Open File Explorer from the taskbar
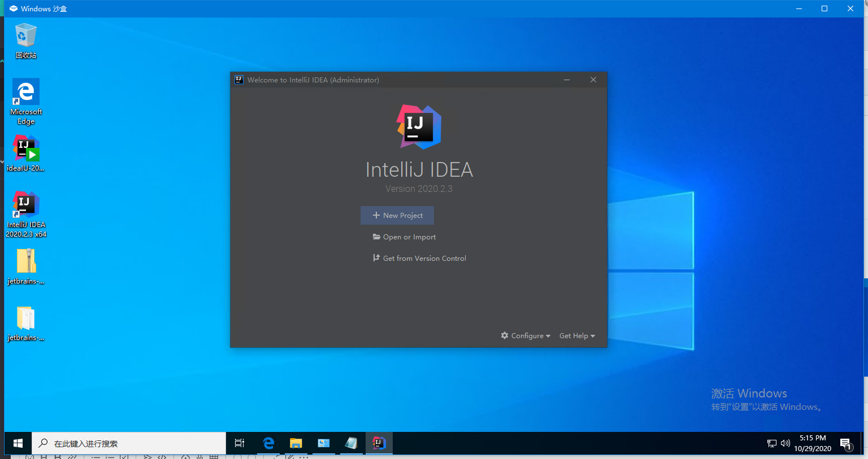This screenshot has height=459, width=868. tap(296, 443)
